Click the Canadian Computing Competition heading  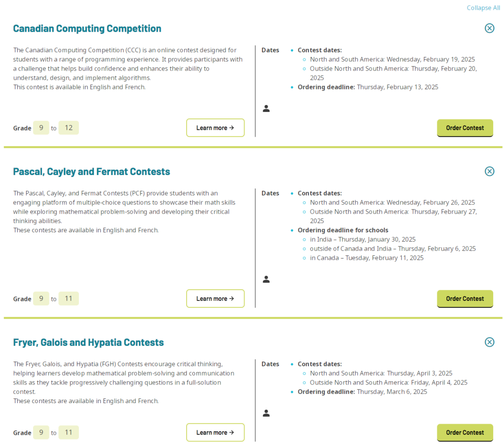[x=87, y=28]
